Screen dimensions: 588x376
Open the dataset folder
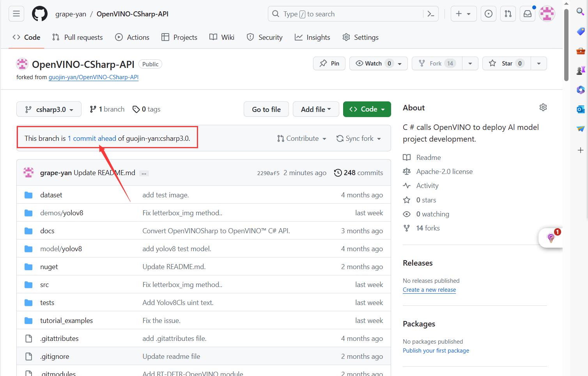pyautogui.click(x=51, y=195)
